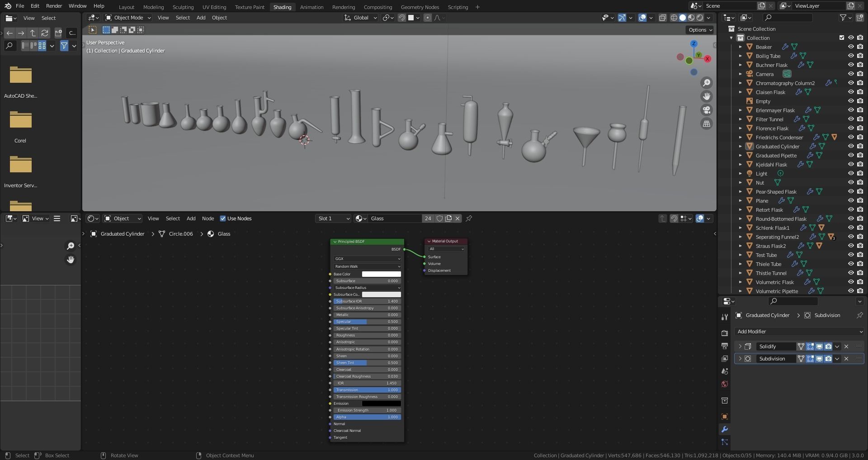
Task: Open Render properties tab icon
Action: pos(725,333)
